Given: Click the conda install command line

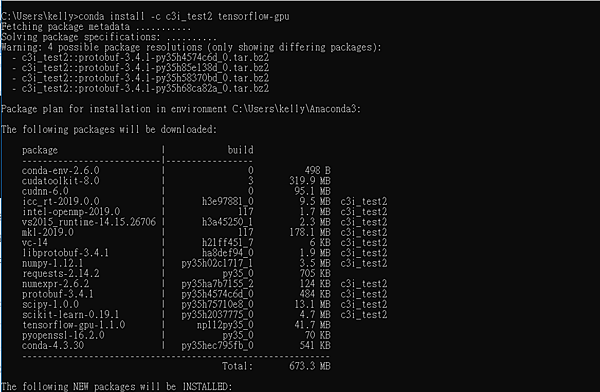Looking at the screenshot, I should 145,16.
